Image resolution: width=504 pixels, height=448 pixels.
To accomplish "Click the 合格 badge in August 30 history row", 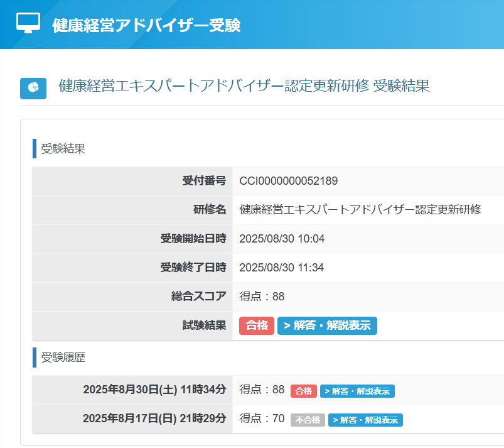I will pos(303,391).
